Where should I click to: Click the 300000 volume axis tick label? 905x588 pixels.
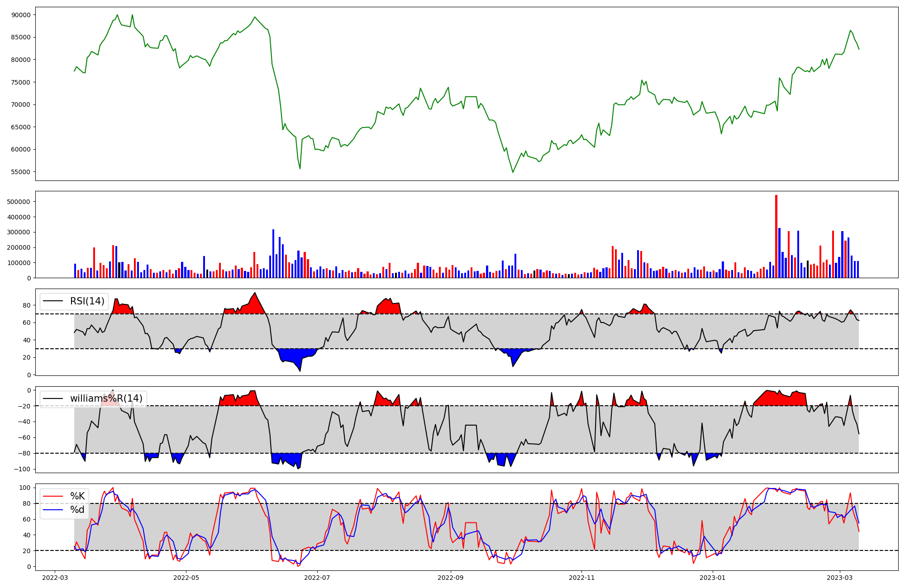coord(19,232)
